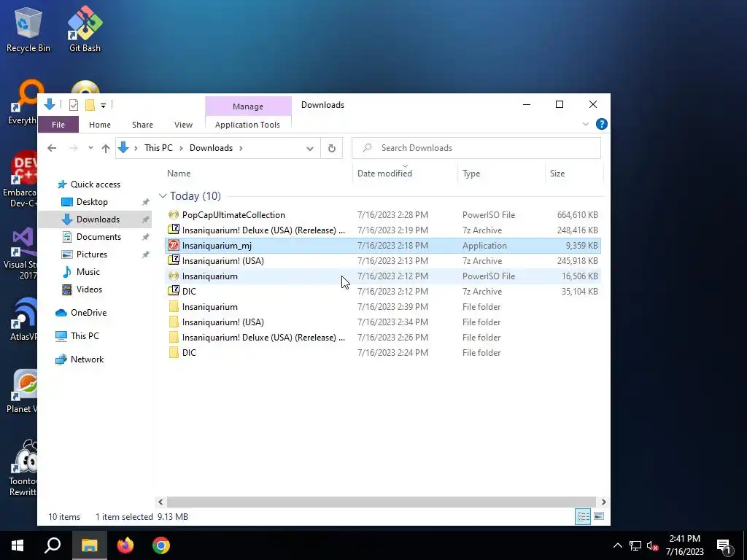This screenshot has width=747, height=560.
Task: Collapse the Today (10) group
Action: tap(163, 196)
